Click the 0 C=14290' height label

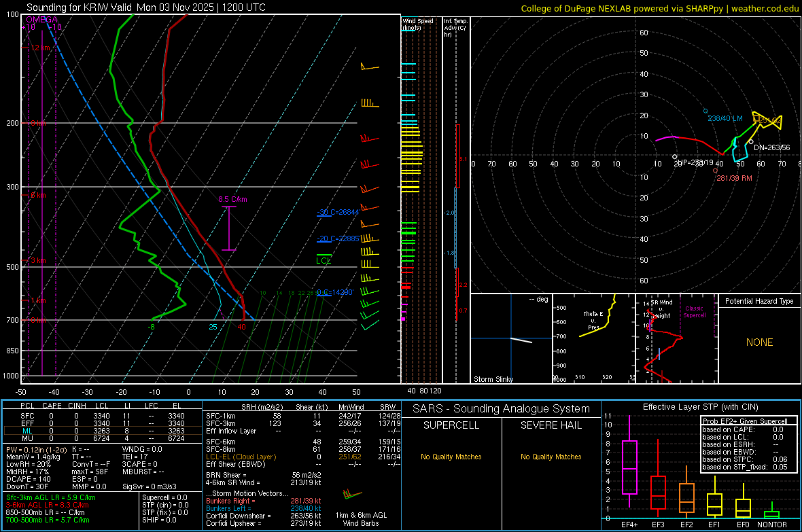(x=335, y=292)
